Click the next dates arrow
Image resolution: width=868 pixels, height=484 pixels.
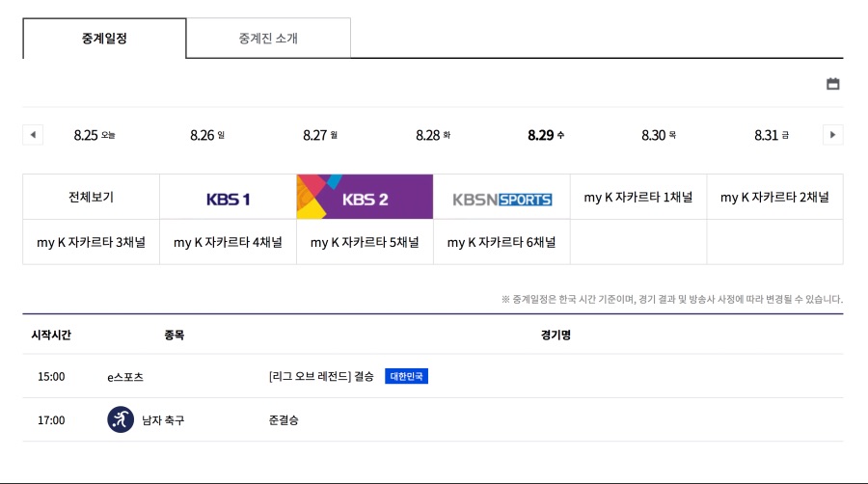pos(833,135)
